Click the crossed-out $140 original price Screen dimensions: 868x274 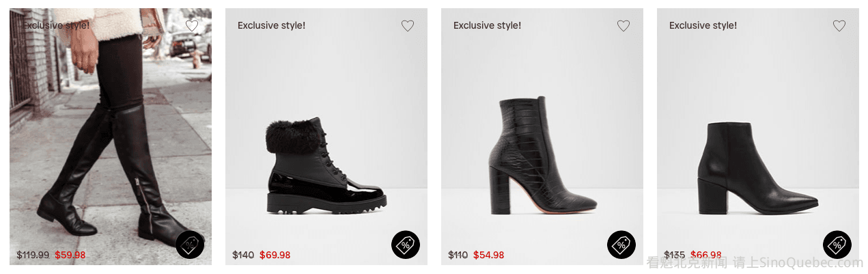[243, 255]
